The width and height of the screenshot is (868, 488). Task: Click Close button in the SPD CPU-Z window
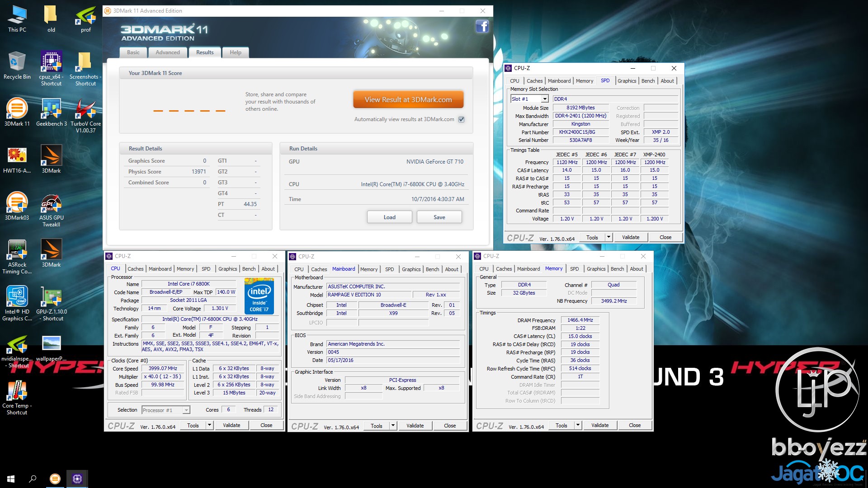tap(665, 237)
